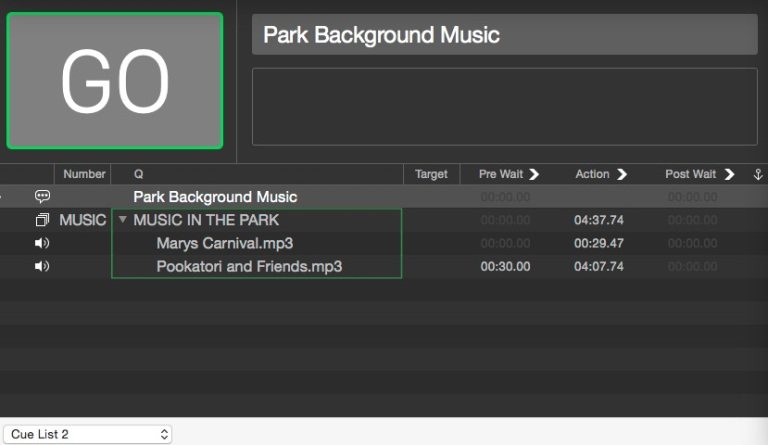Click the Number column header
The width and height of the screenshot is (768, 445).
tap(84, 174)
